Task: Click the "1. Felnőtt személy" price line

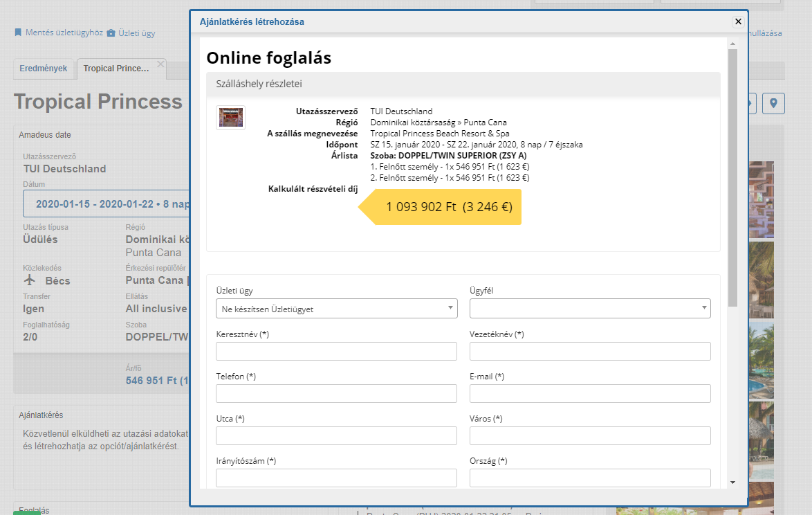Action: [450, 167]
